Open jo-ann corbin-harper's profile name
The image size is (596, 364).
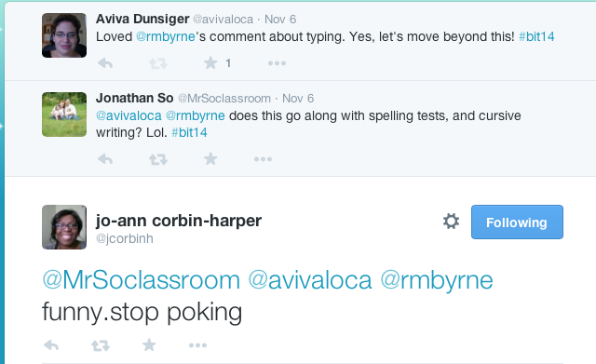pos(179,221)
